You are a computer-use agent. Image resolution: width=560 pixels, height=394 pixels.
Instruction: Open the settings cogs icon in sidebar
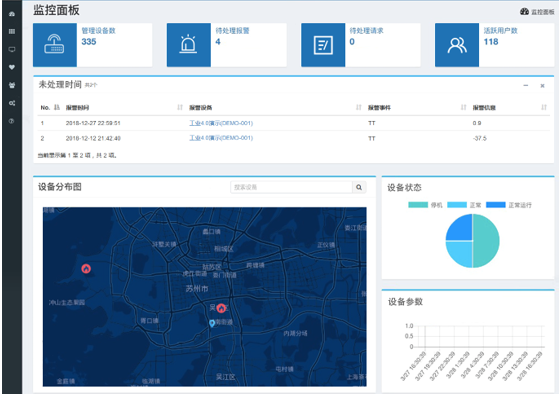(x=12, y=103)
